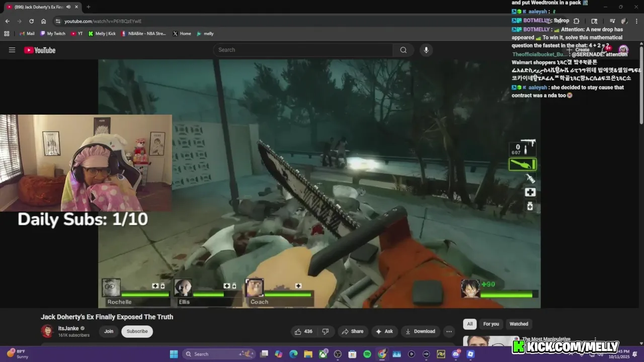Click the YouTube logo
Screen dimensions: 644x362
pos(40,50)
